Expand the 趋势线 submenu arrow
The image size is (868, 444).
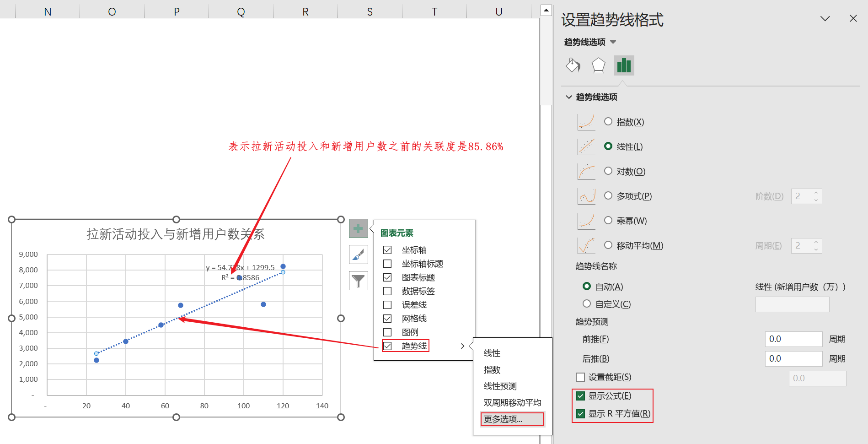(x=462, y=346)
